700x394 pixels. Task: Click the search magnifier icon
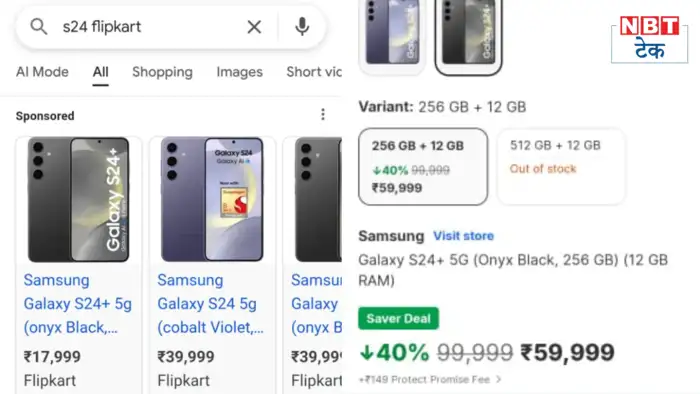pyautogui.click(x=39, y=27)
